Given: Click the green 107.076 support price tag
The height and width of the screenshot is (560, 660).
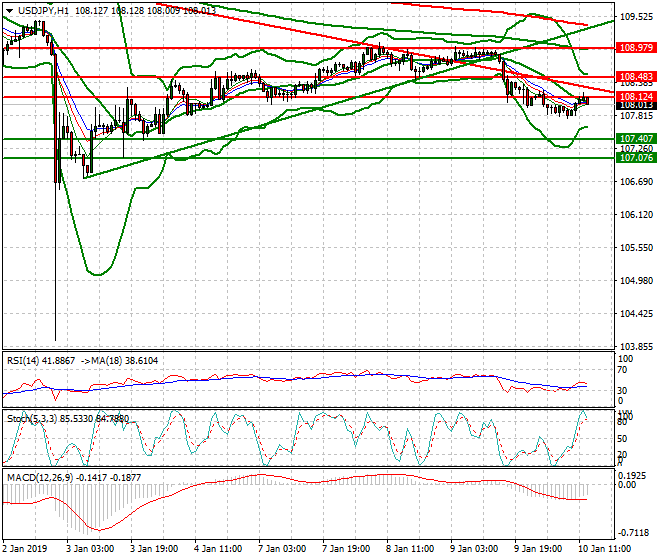Looking at the screenshot, I should pos(636,158).
